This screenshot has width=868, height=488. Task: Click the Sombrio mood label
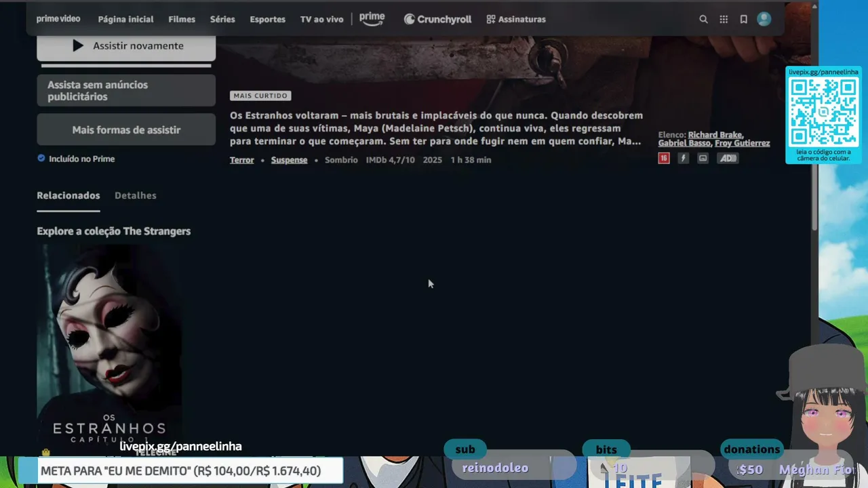coord(341,160)
